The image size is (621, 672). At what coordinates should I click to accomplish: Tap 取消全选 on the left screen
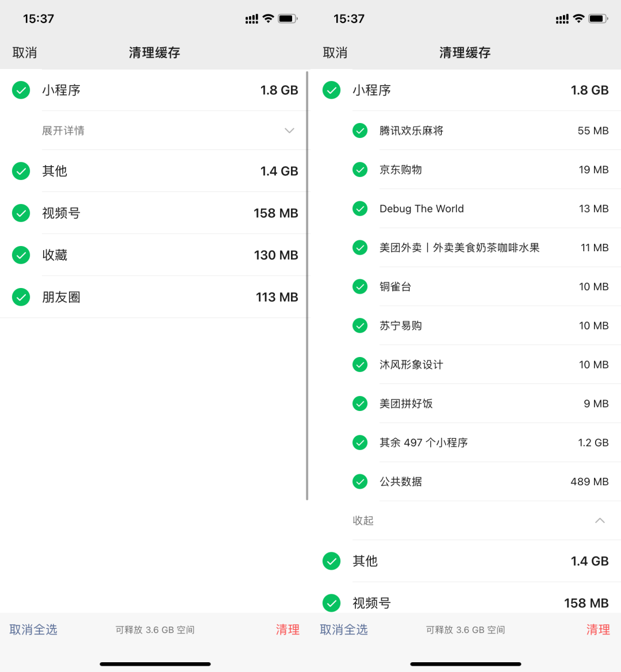(33, 629)
